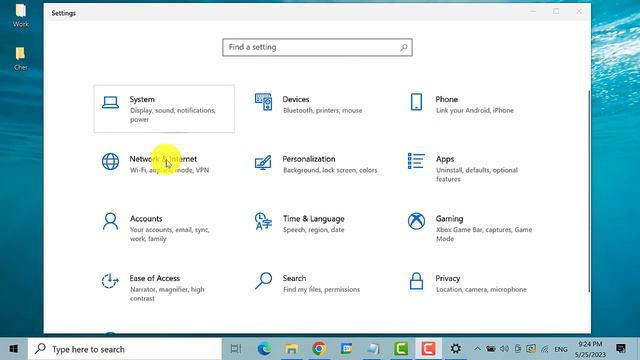
Task: Click the Settings window vertical scrollbar
Action: (589, 191)
